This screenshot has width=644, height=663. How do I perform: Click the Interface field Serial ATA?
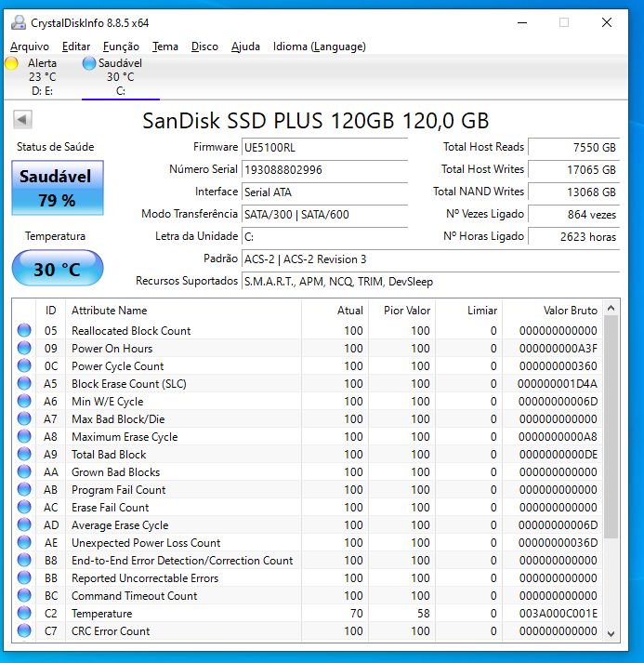(x=324, y=192)
